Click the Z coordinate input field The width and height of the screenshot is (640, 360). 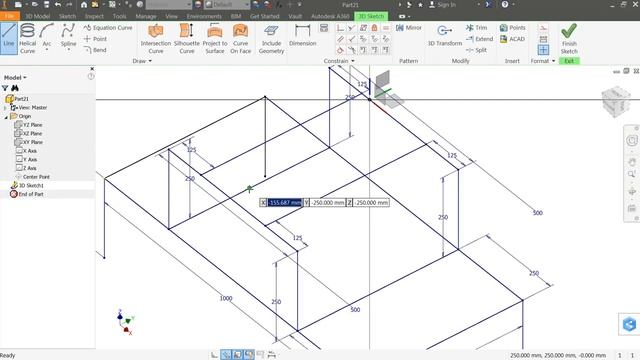coord(371,202)
